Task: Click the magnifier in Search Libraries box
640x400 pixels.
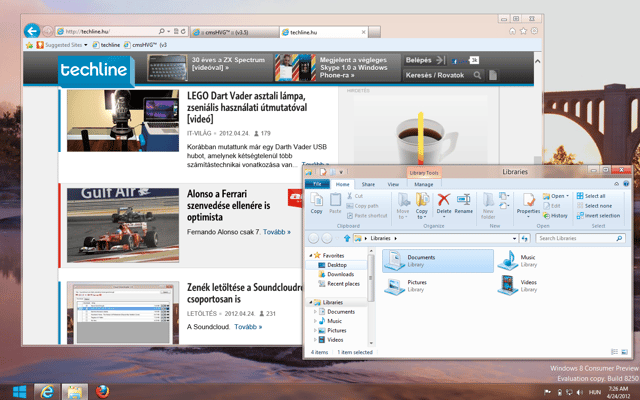Action: 619,238
